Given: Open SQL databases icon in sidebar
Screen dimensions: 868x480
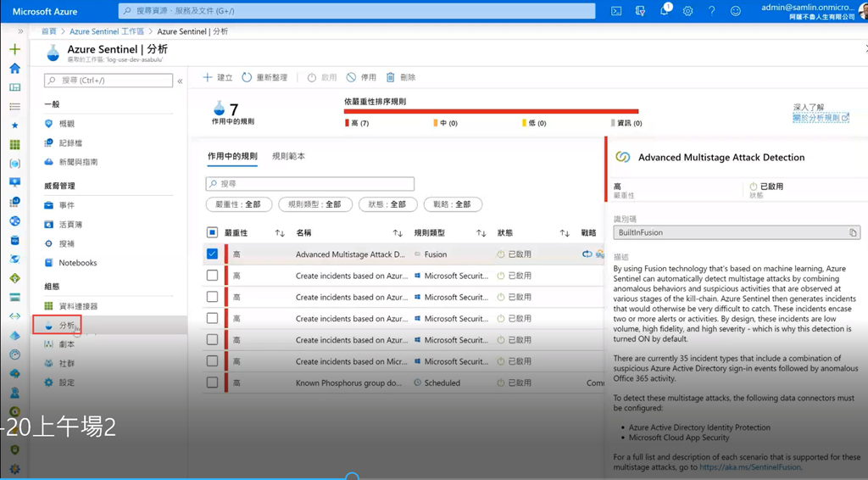Looking at the screenshot, I should [x=15, y=240].
